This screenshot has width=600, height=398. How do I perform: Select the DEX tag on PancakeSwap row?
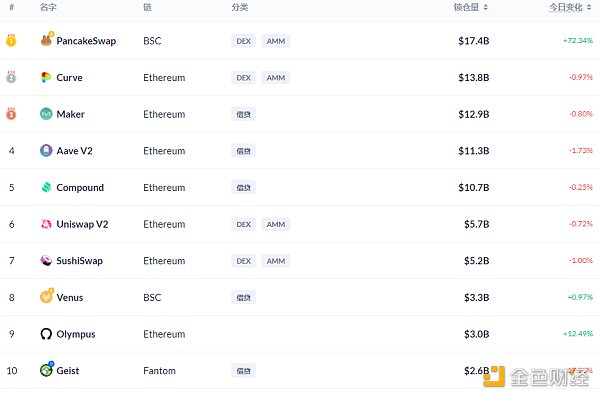pos(243,41)
